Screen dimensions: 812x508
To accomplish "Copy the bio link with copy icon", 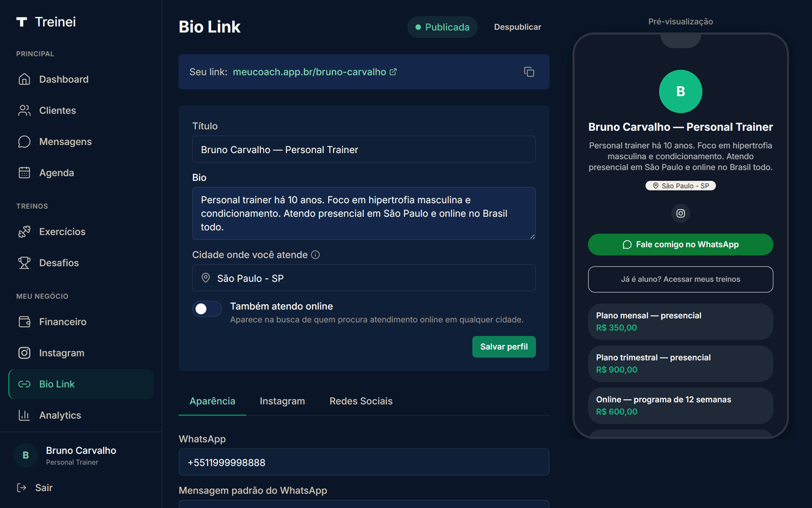I will 529,72.
